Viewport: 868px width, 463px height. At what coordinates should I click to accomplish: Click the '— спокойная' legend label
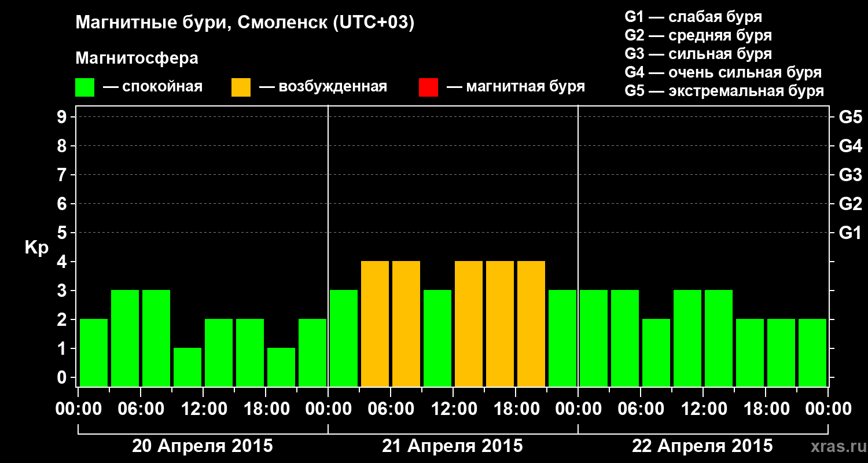point(153,87)
